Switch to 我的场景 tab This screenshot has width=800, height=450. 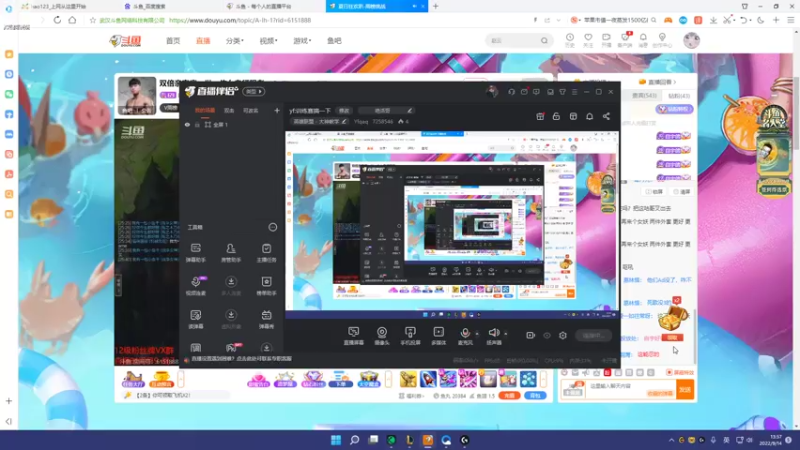coord(205,110)
